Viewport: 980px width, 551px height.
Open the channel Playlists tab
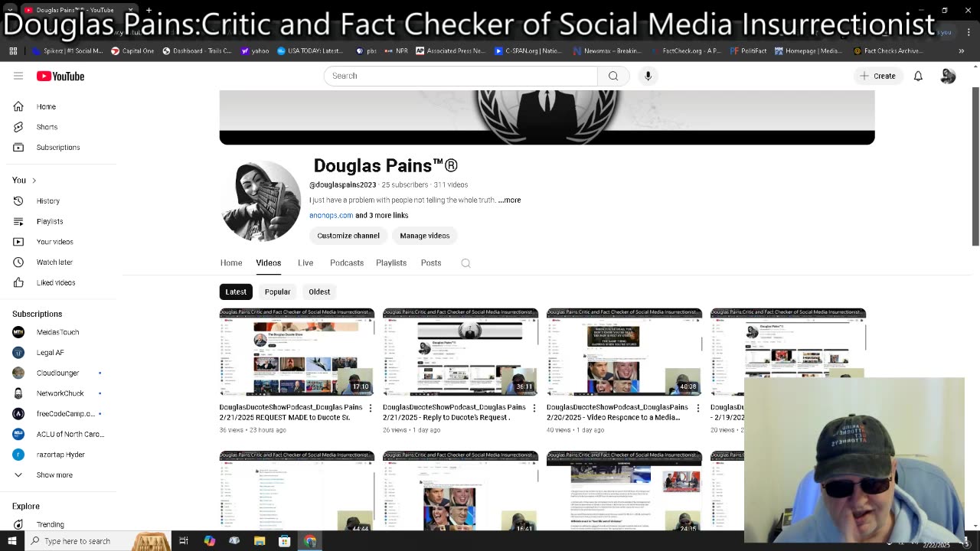click(391, 262)
